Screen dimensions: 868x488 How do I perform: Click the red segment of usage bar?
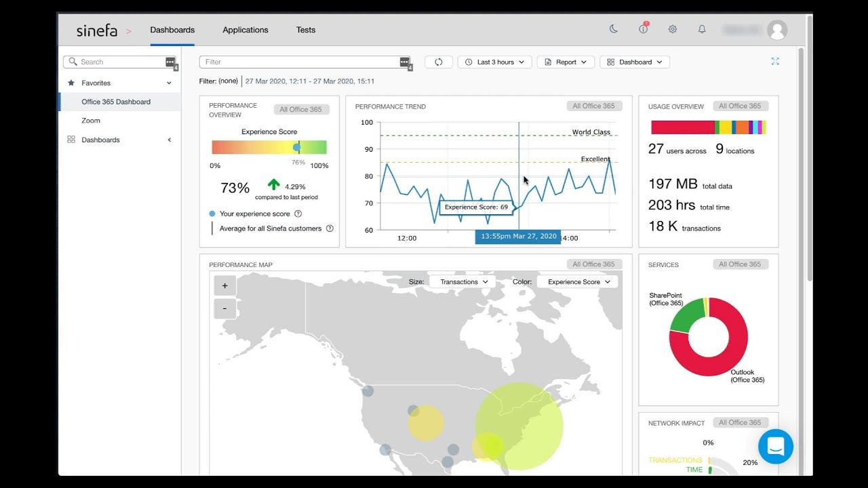pyautogui.click(x=683, y=127)
